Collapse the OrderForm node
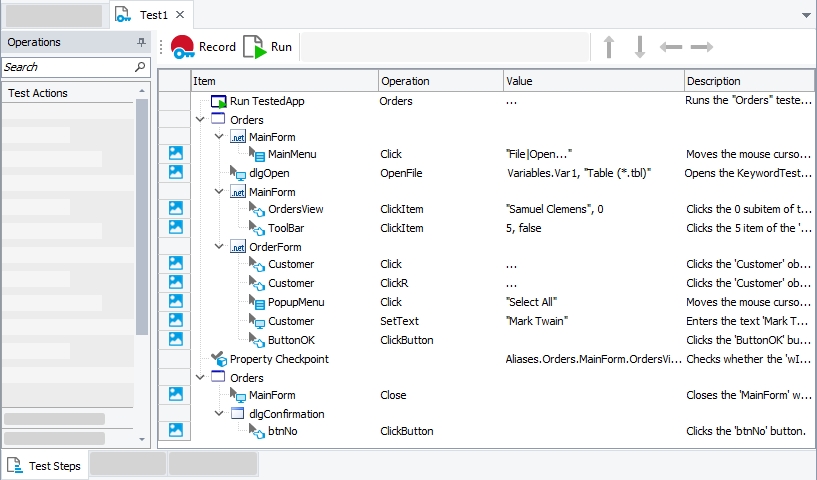817x480 pixels. point(219,246)
